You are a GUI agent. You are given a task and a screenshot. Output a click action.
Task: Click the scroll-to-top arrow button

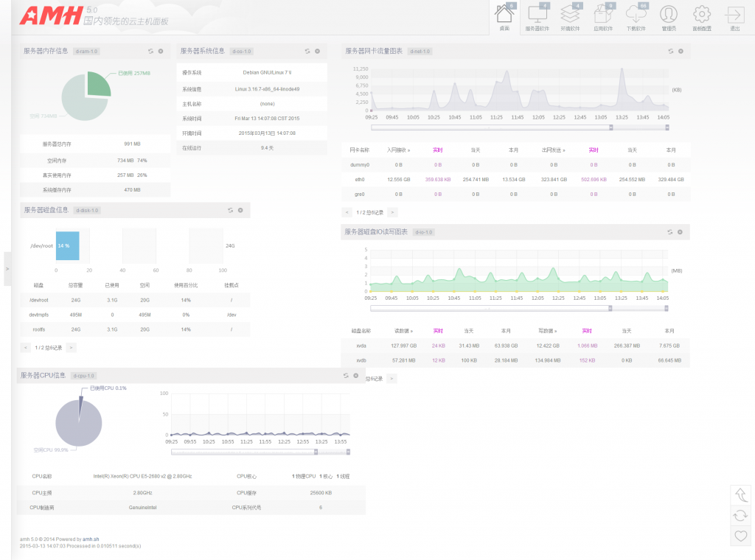(740, 494)
